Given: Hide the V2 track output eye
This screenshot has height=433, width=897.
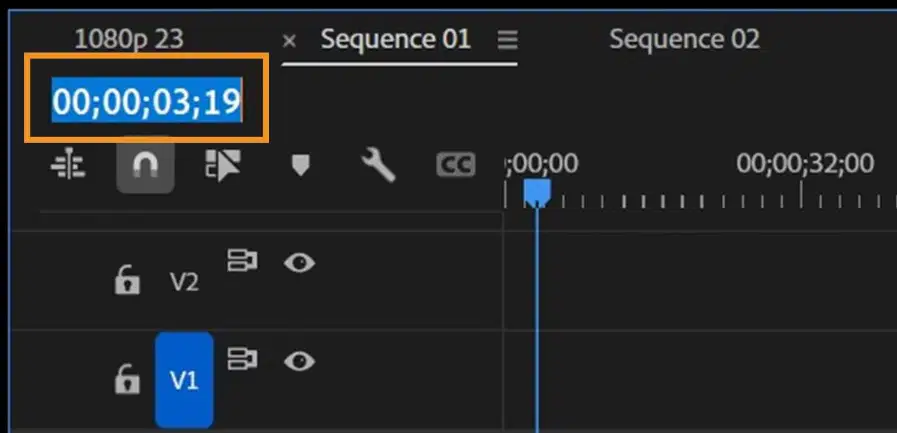Looking at the screenshot, I should click(x=299, y=263).
